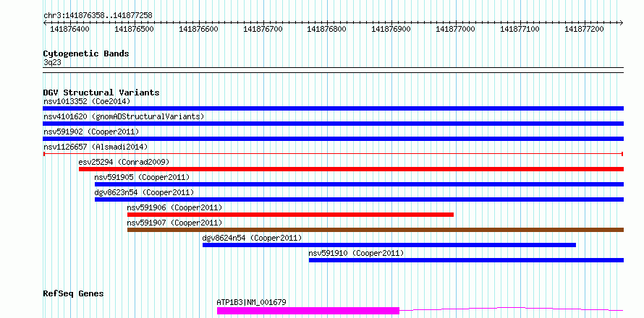Viewport: 644px width, 318px height.
Task: Click ruler position 141876700
Action: pos(263,29)
